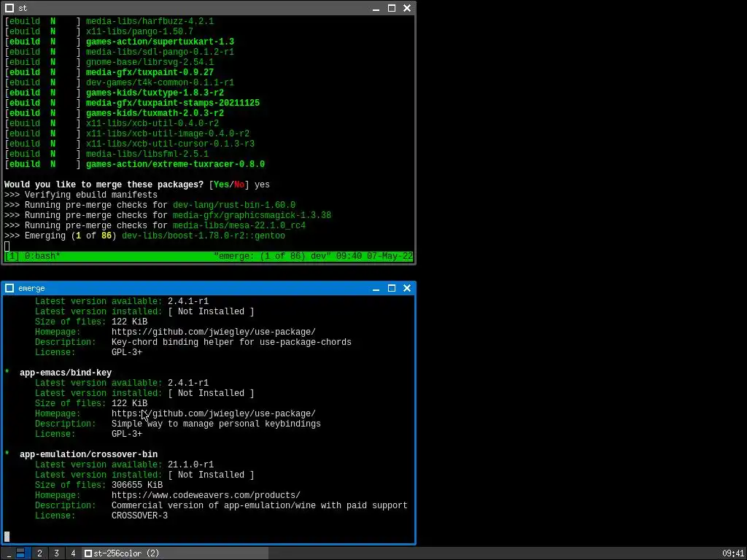This screenshot has height=560, width=747.
Task: Click x11-libs/pango-1.50.7 entry
Action: point(139,31)
